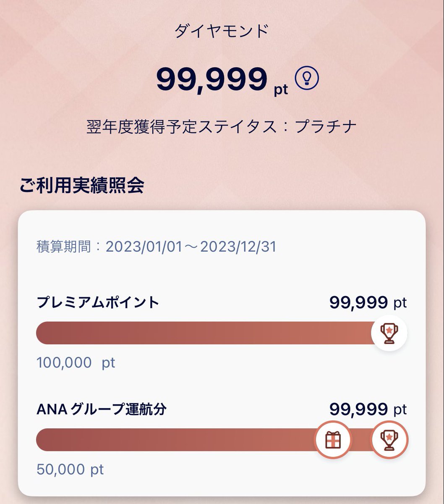The height and width of the screenshot is (504, 444).
Task: Tap Premium Points 99,999 pt value
Action: (368, 302)
